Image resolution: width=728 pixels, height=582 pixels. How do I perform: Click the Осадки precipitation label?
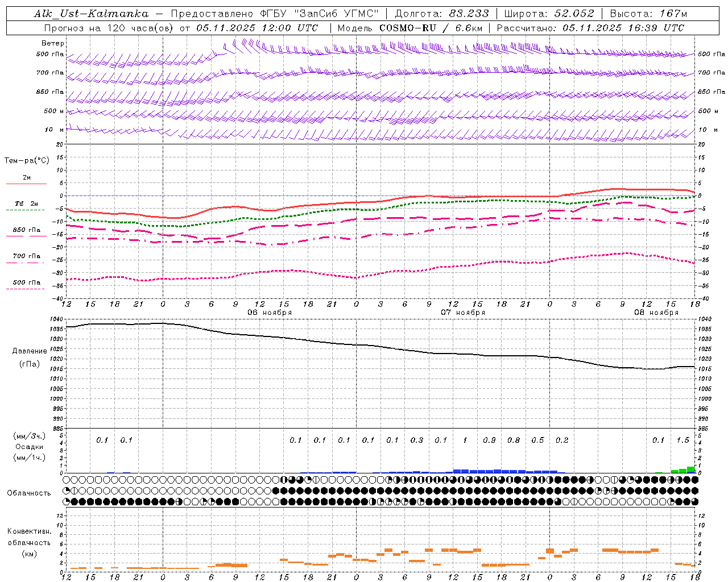tap(30, 447)
